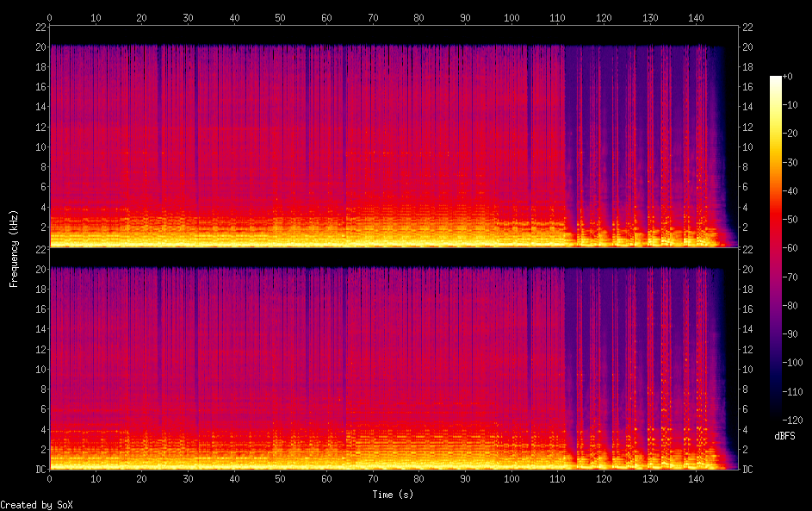Select the '-60' value on dBFS scale
The image size is (812, 511).
click(790, 247)
